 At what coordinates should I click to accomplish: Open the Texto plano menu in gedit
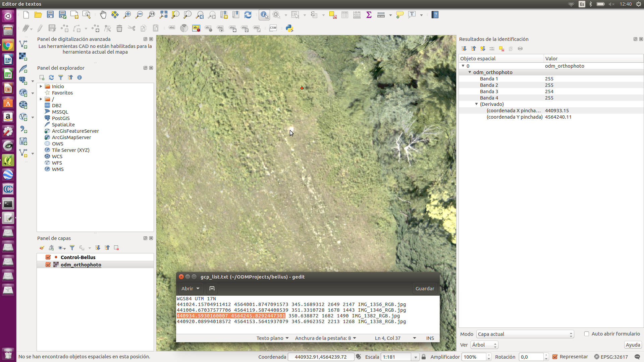tap(272, 338)
